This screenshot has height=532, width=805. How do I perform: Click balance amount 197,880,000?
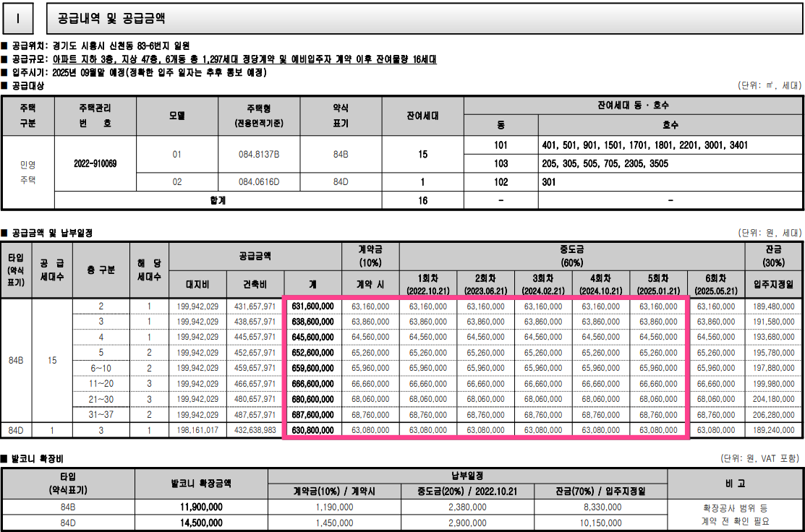coord(774,369)
